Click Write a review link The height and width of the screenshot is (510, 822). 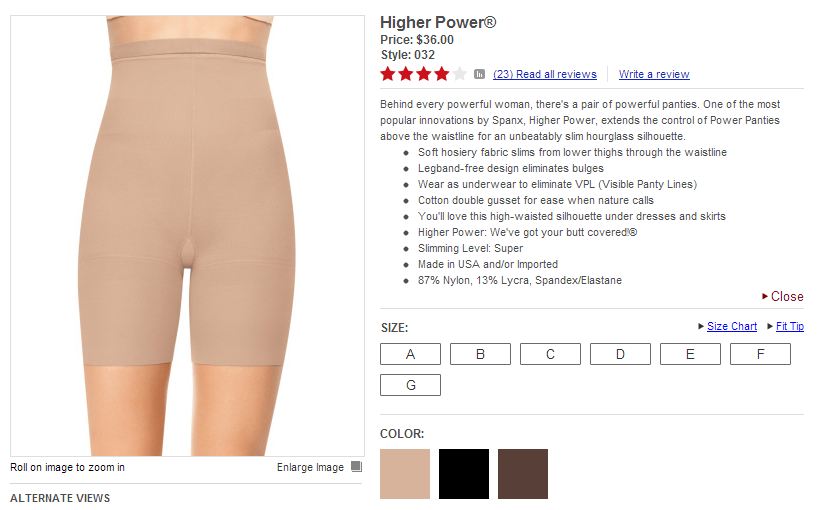tap(654, 74)
